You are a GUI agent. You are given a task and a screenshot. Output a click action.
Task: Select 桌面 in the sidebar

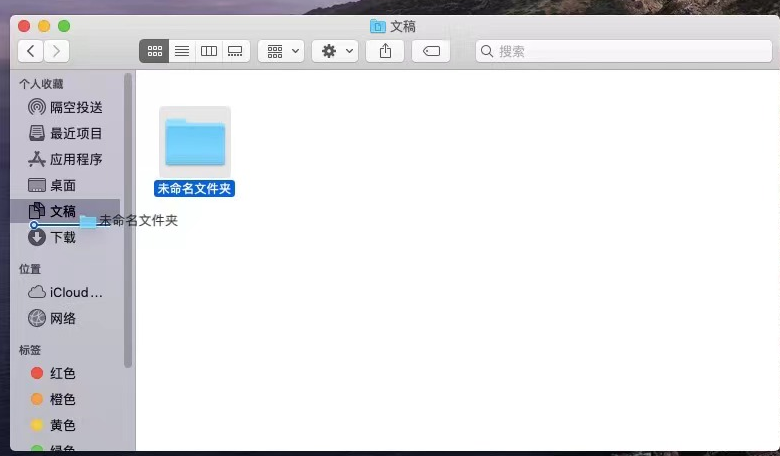62,185
